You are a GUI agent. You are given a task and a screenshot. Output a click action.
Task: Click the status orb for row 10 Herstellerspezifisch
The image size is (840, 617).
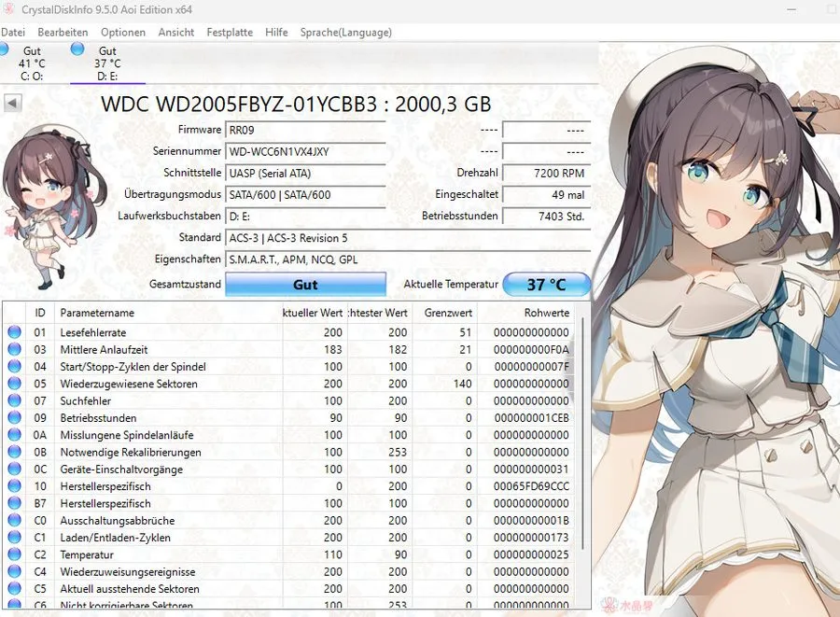(14, 486)
